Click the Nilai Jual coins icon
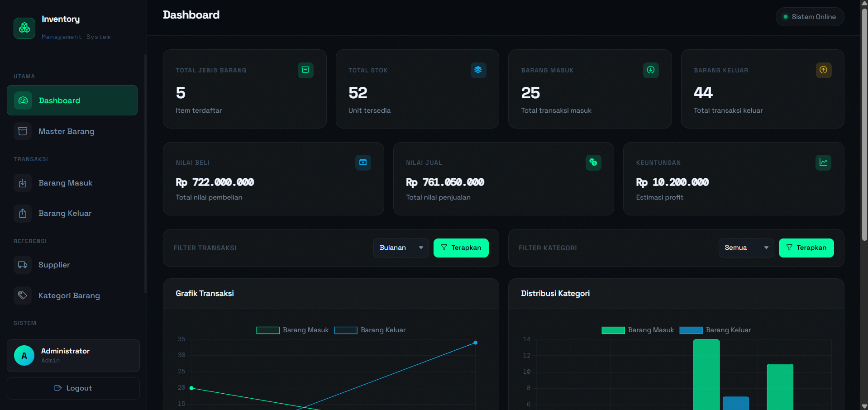 (593, 162)
